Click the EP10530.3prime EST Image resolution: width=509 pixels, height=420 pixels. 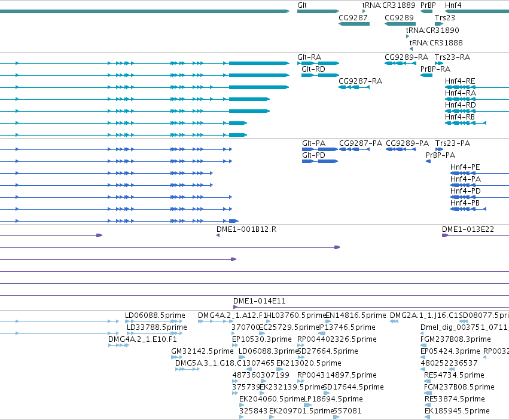click(x=235, y=345)
